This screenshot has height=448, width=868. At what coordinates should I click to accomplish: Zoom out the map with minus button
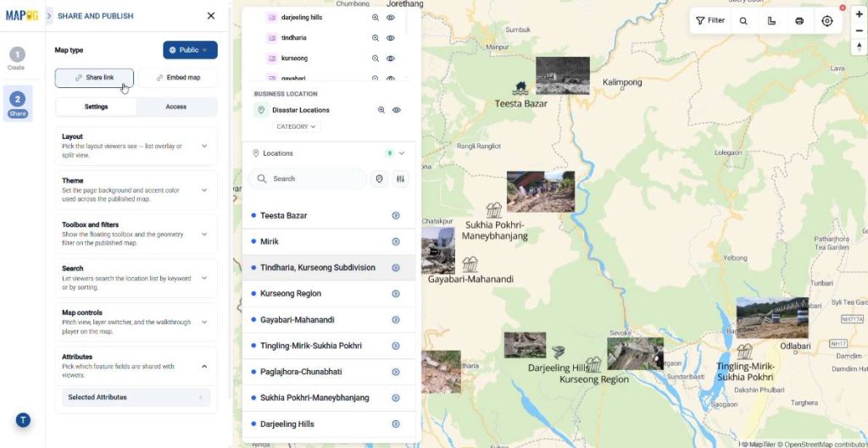(x=860, y=30)
